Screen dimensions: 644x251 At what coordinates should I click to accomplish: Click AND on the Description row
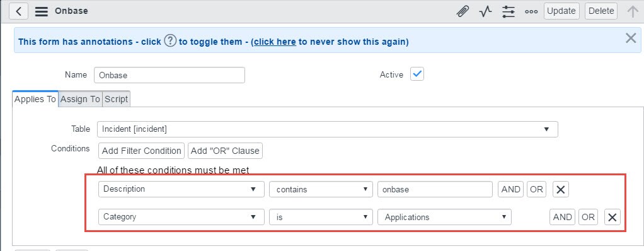[x=510, y=189]
